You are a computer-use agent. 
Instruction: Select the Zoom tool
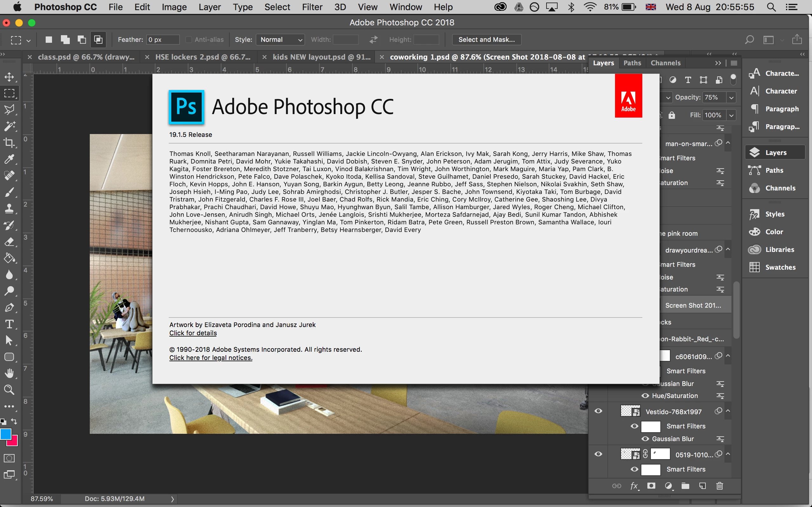click(x=9, y=390)
